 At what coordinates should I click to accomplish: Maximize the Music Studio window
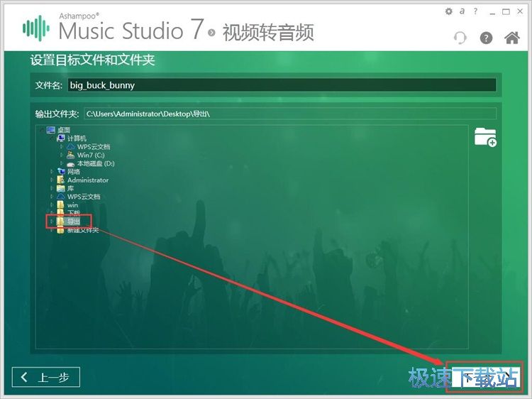coord(506,11)
